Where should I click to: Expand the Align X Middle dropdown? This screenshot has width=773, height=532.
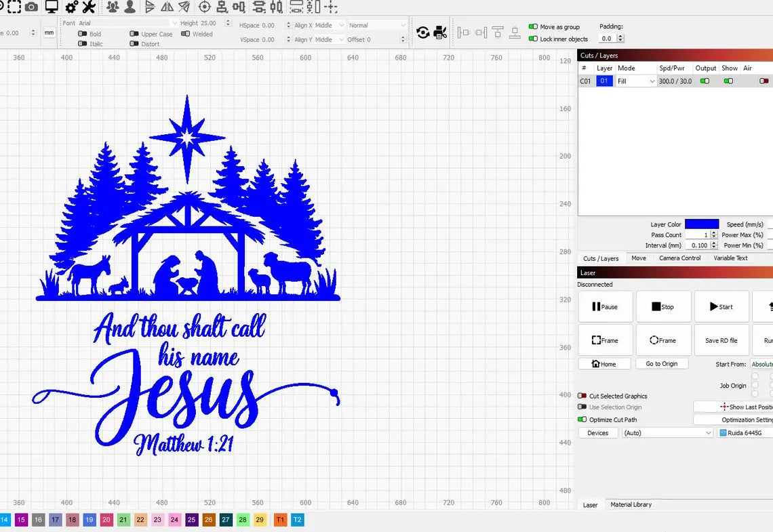328,26
